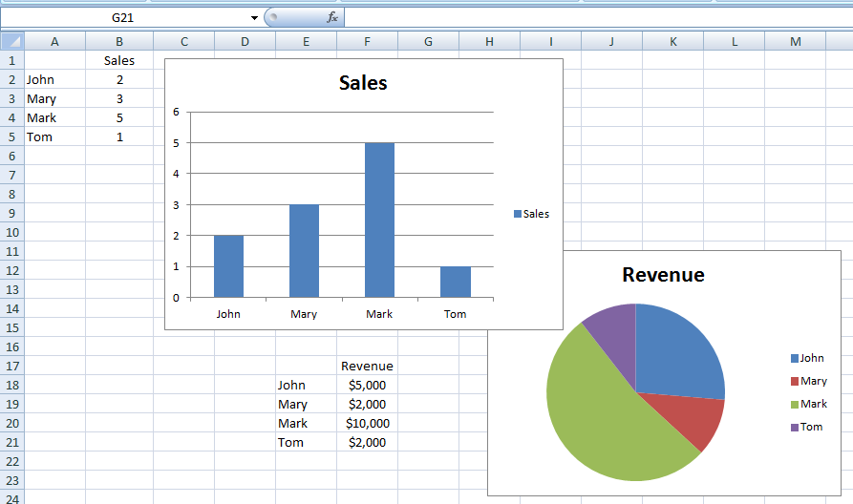
Task: Click the $10,000 revenue cell
Action: [367, 423]
